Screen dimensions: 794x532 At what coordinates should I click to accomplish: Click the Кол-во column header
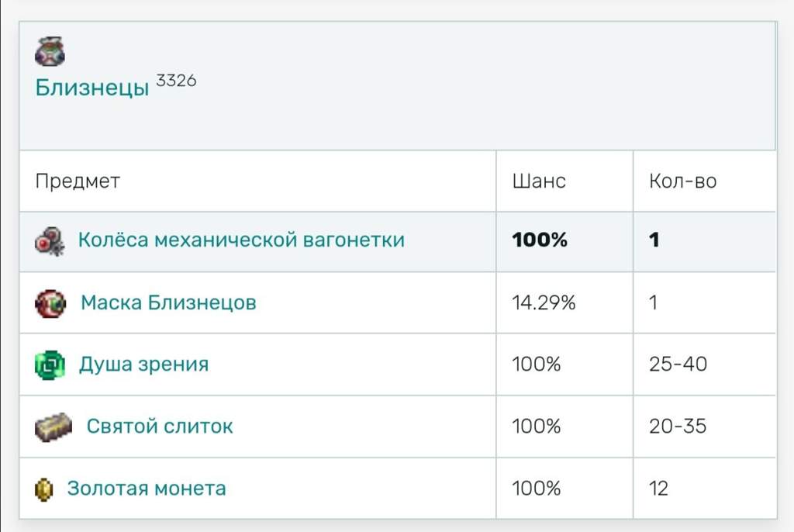pos(682,181)
